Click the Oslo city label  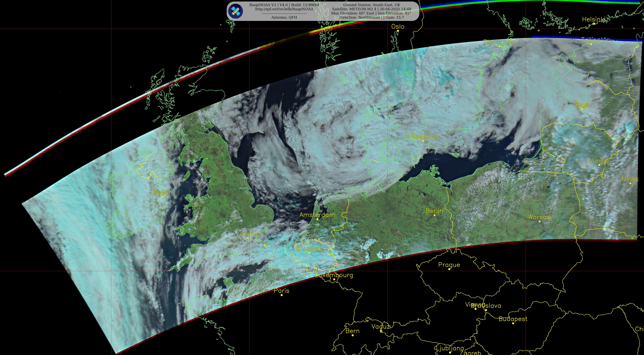pyautogui.click(x=398, y=26)
